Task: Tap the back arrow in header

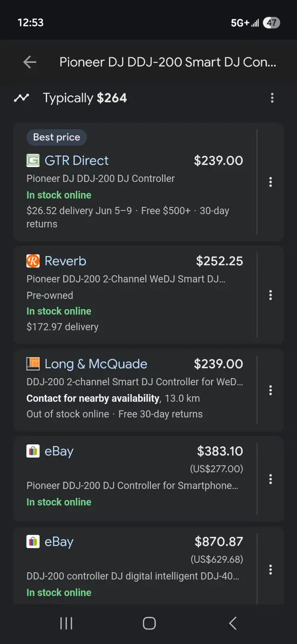Action: click(x=30, y=62)
